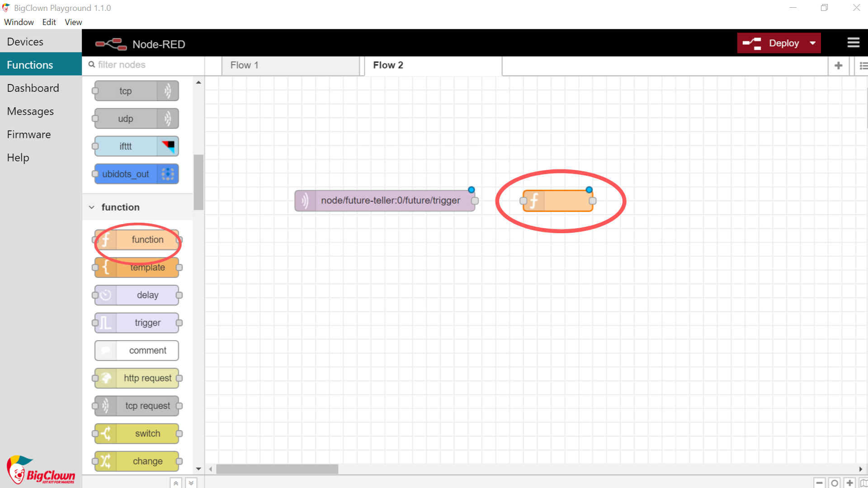The image size is (868, 488).
Task: Go to the Help section
Action: tap(41, 158)
